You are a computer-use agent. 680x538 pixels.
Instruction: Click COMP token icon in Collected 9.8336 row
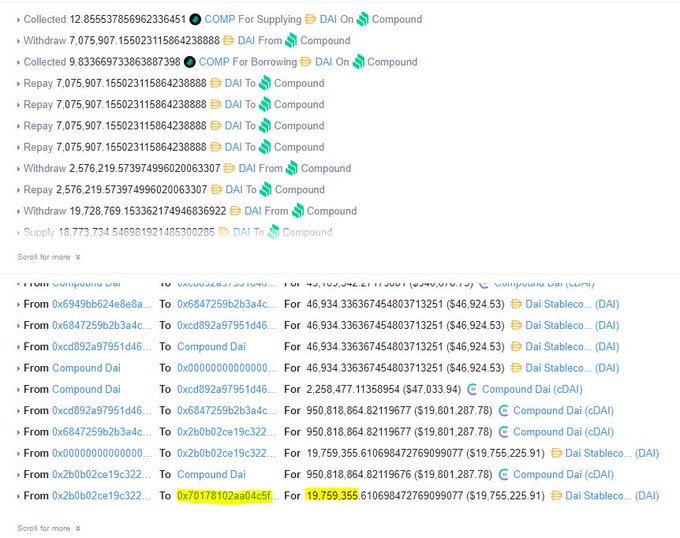pyautogui.click(x=190, y=62)
